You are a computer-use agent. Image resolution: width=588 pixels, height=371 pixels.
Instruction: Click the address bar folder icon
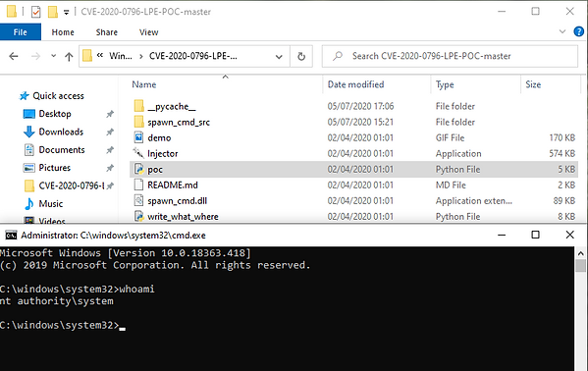87,56
